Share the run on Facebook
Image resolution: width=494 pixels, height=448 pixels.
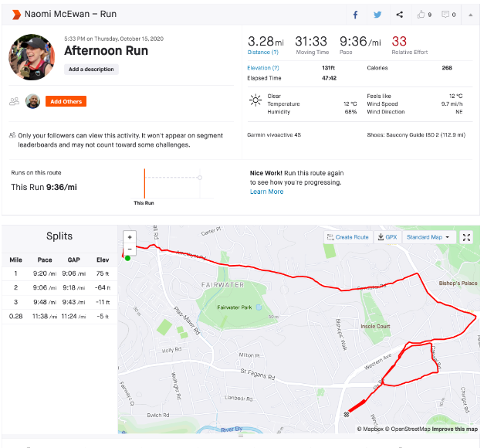(x=356, y=15)
